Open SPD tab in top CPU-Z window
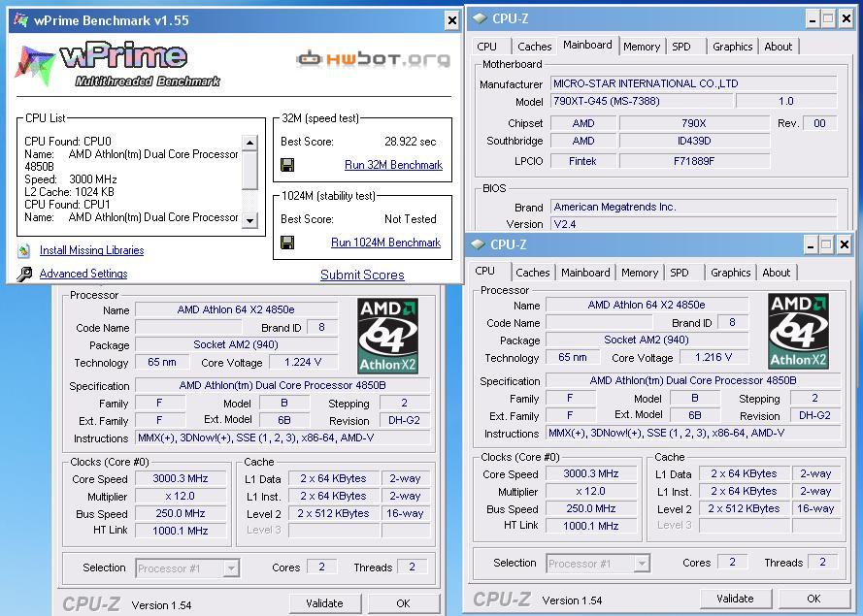This screenshot has height=616, width=863. [681, 47]
